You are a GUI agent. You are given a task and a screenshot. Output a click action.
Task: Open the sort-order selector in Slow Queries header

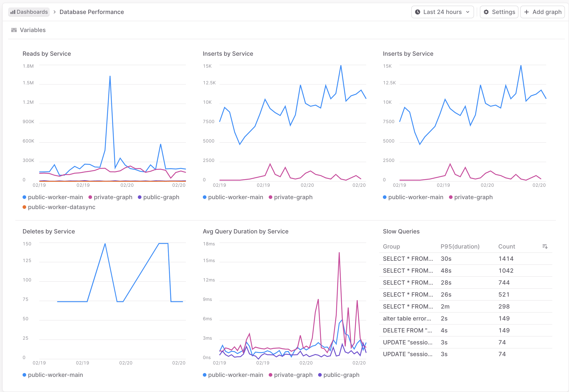click(x=545, y=246)
